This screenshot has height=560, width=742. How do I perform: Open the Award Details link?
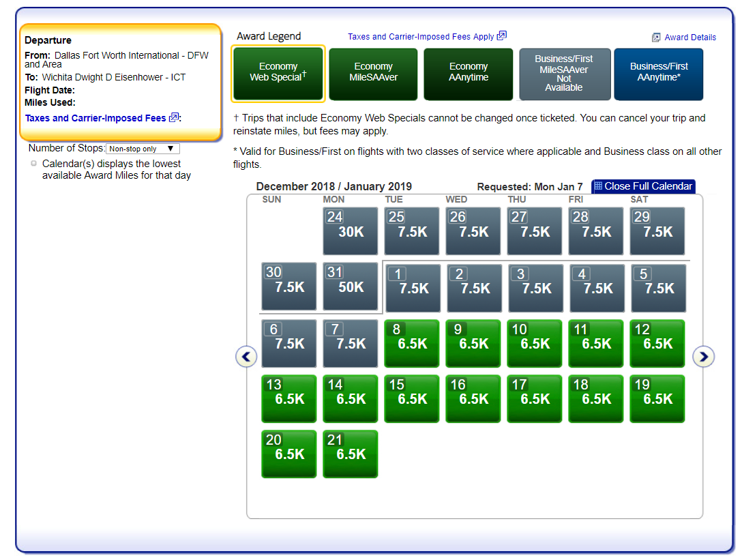point(689,38)
